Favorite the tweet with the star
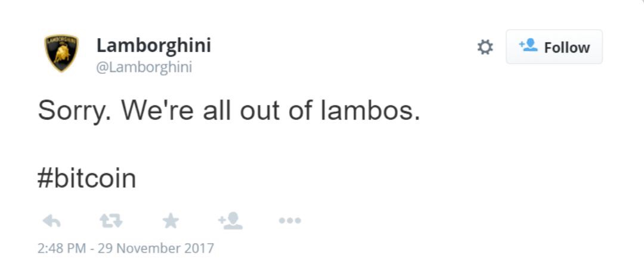 171,221
